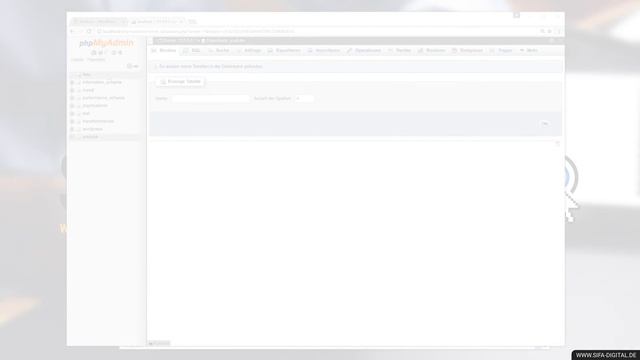The width and height of the screenshot is (640, 360).
Task: Click the browser address bar
Action: 318,31
